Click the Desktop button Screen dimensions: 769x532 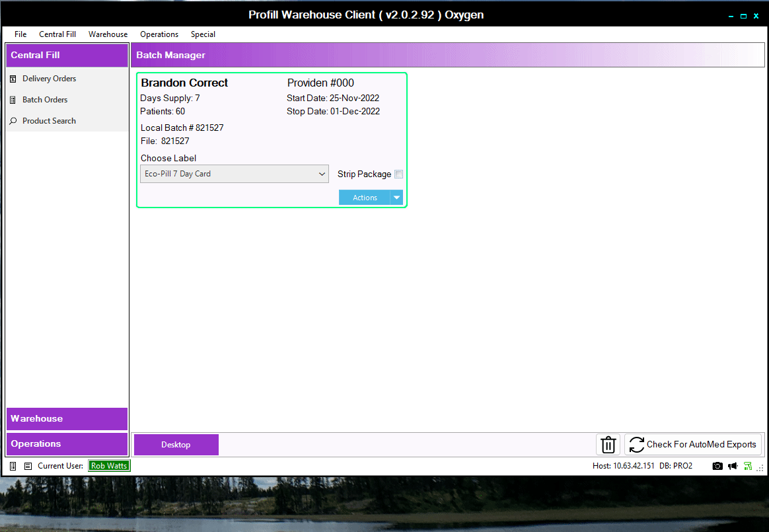[x=176, y=445]
